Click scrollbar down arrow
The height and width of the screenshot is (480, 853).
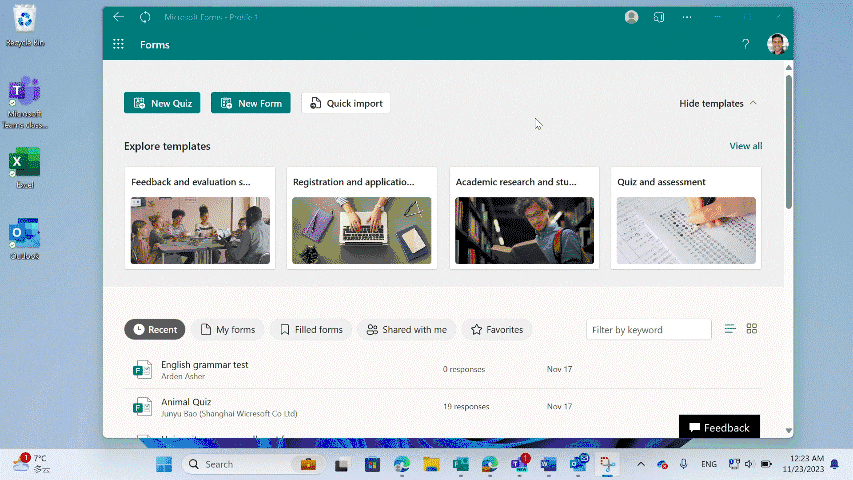789,430
